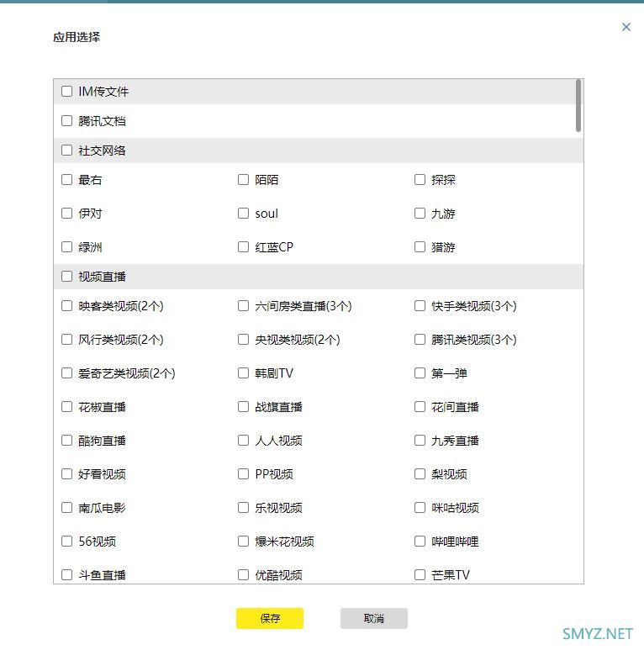Screen dimensions: 644x650
Task: Click the yellow 保存 button
Action: click(x=270, y=618)
